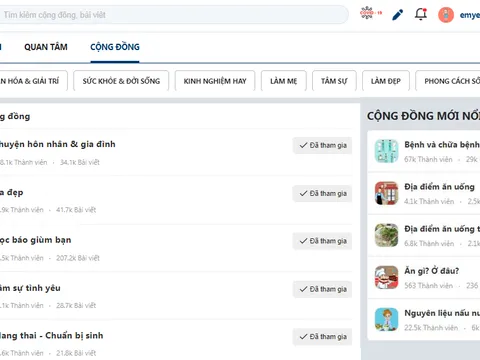Focus the community search field

(173, 15)
